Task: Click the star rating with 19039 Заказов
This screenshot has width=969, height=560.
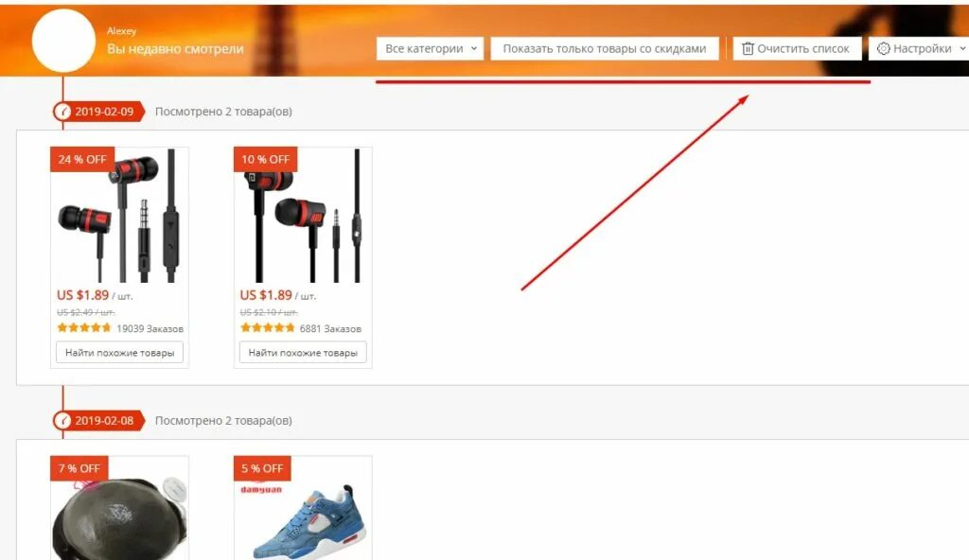Action: click(84, 328)
